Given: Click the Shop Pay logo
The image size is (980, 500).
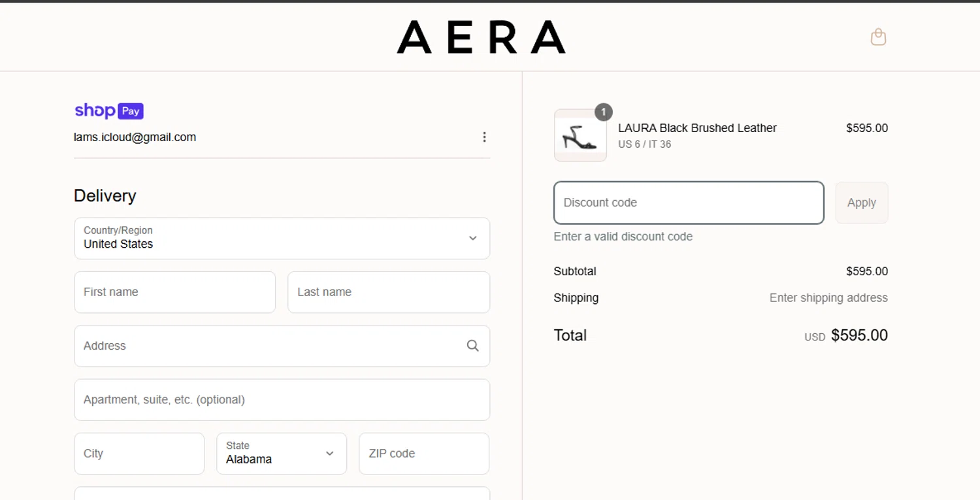Looking at the screenshot, I should [109, 110].
